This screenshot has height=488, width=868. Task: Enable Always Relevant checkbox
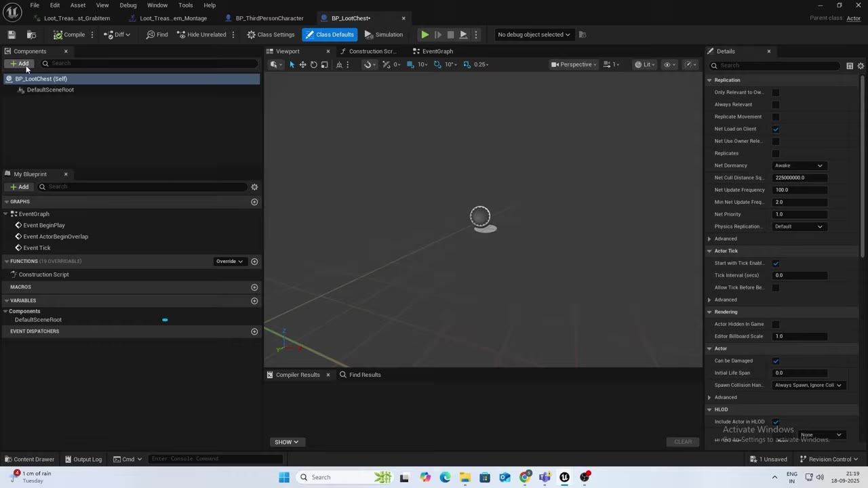[x=776, y=104]
